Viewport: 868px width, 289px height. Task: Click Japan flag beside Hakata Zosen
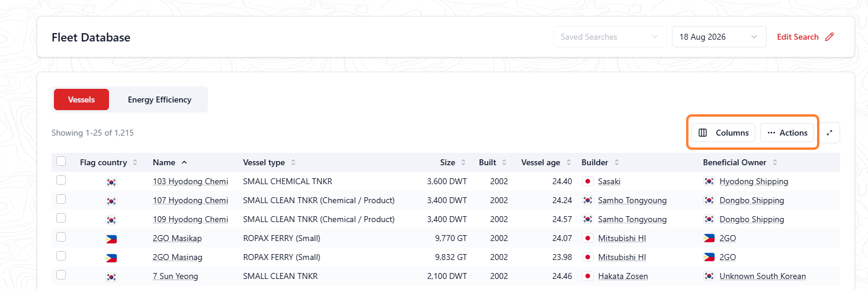coord(588,276)
